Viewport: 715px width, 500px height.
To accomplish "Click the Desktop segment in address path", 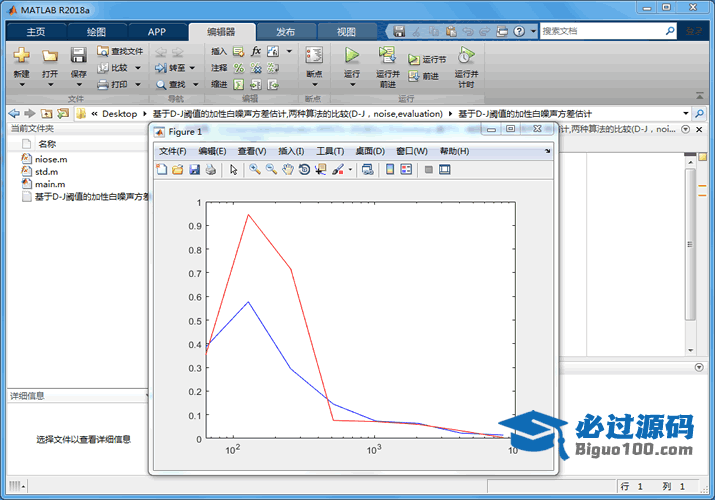I will point(119,113).
